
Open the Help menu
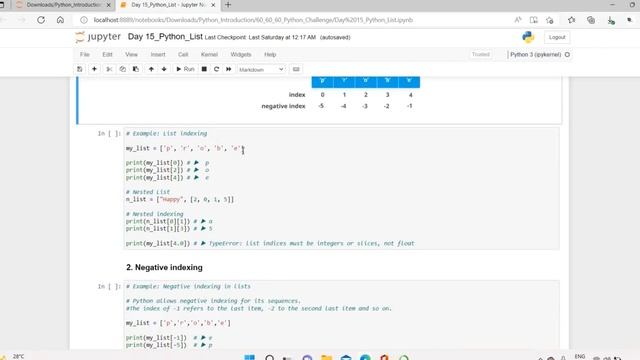(x=270, y=55)
